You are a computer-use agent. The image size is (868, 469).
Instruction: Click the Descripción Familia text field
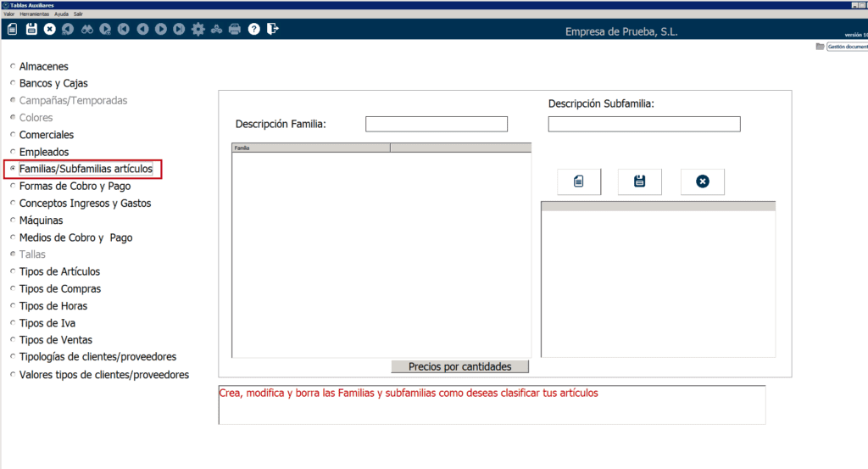click(436, 125)
